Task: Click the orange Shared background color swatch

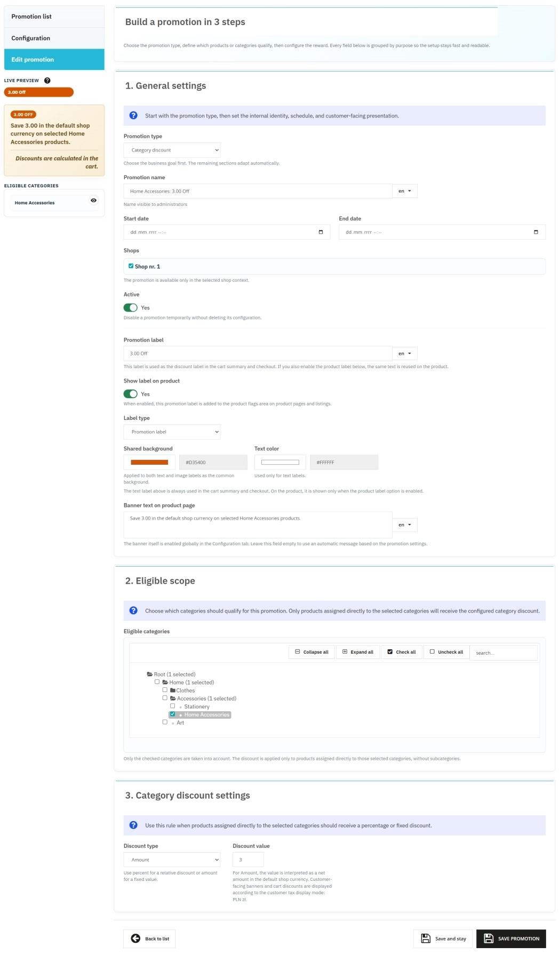Action: tap(149, 463)
